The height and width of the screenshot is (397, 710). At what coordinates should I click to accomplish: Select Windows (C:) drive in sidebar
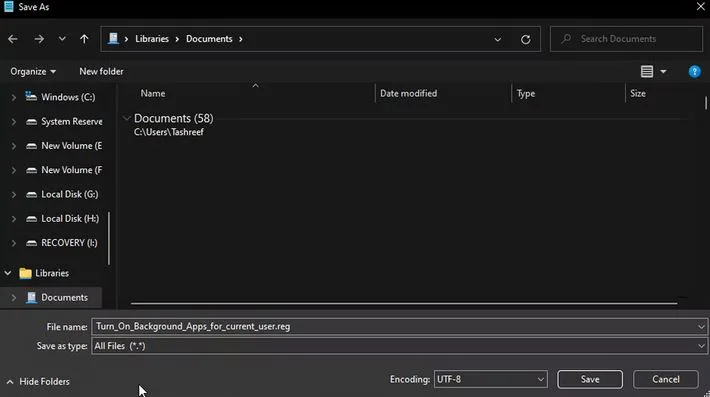(x=68, y=97)
